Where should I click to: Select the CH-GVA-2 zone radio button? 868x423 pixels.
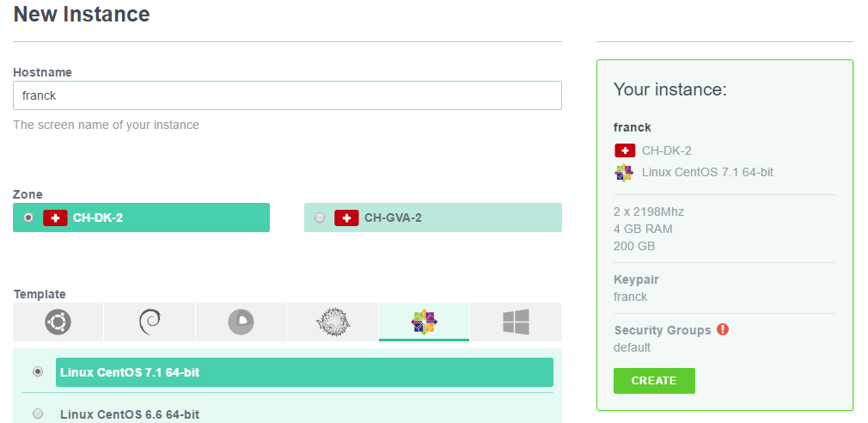click(x=320, y=218)
